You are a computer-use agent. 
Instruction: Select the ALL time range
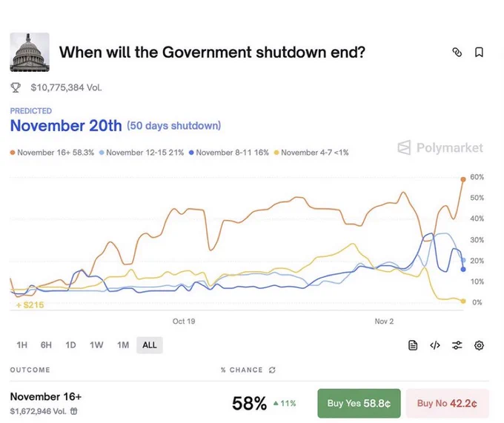(x=149, y=345)
